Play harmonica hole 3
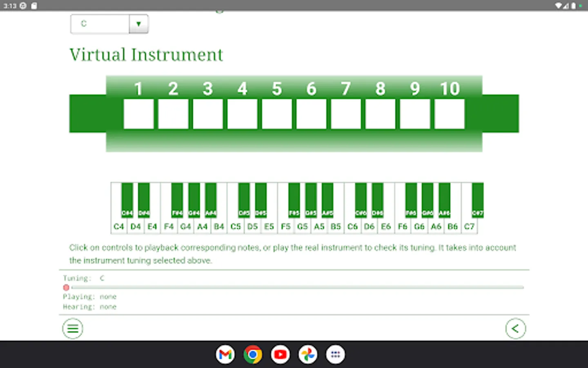 click(x=208, y=114)
